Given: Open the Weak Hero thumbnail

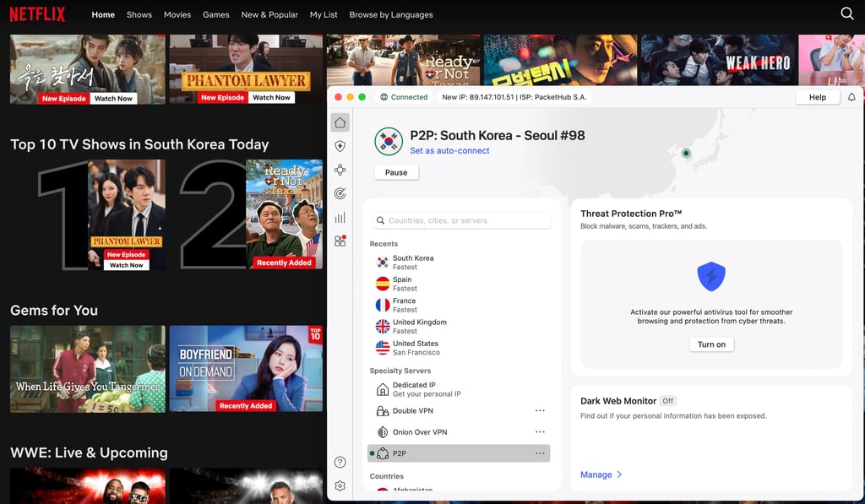Looking at the screenshot, I should 718,60.
